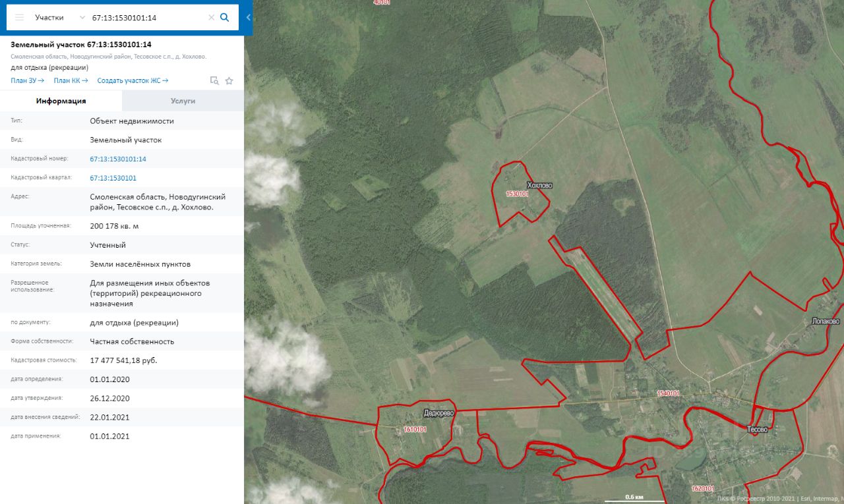Select the Информация tab
Screen dimensions: 844x504
[x=61, y=101]
